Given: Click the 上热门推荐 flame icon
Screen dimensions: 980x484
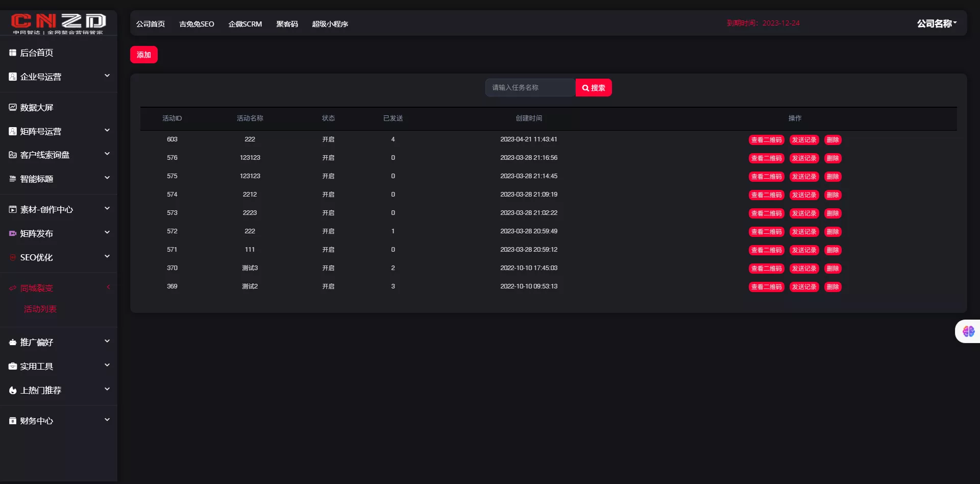Looking at the screenshot, I should pyautogui.click(x=13, y=391).
